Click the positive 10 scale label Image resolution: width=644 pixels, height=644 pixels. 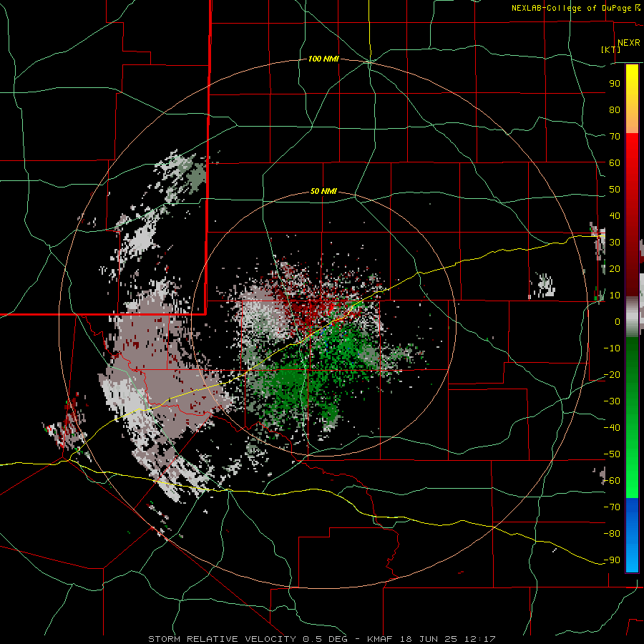615,296
